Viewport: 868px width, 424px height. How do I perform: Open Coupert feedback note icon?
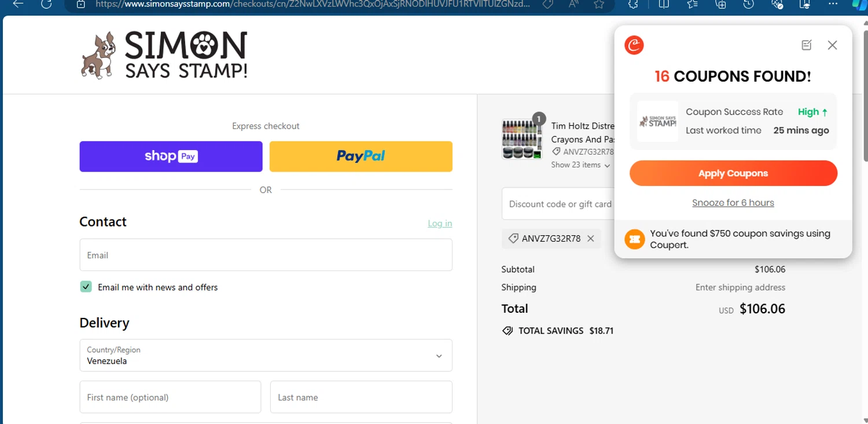click(807, 45)
